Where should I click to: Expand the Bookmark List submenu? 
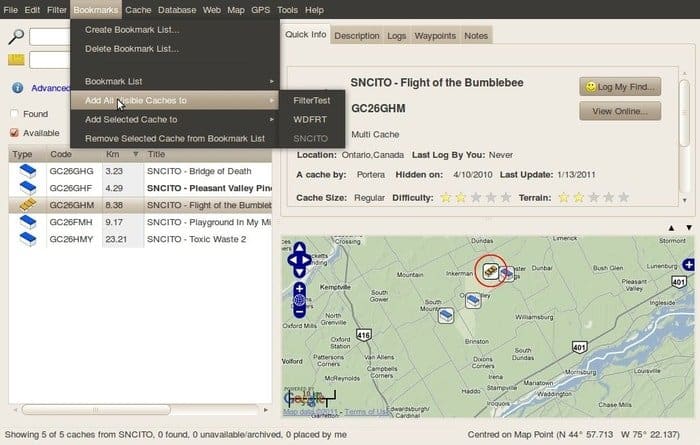pyautogui.click(x=175, y=81)
